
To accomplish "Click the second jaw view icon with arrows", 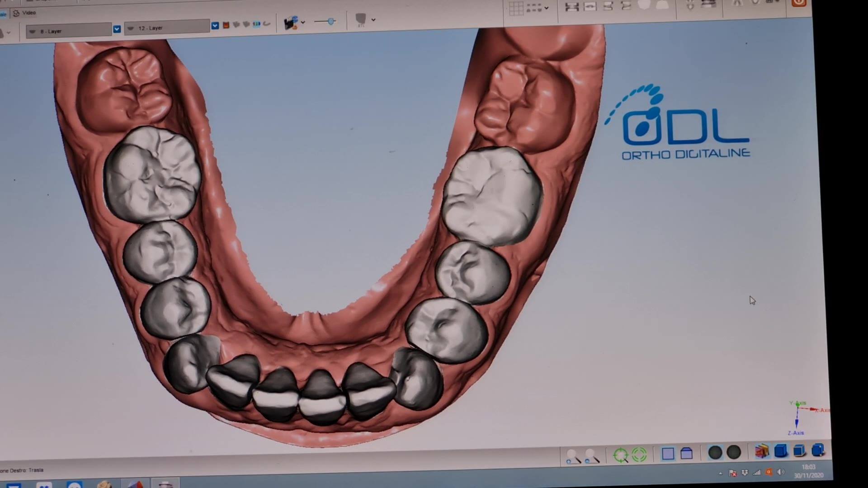I will [590, 6].
